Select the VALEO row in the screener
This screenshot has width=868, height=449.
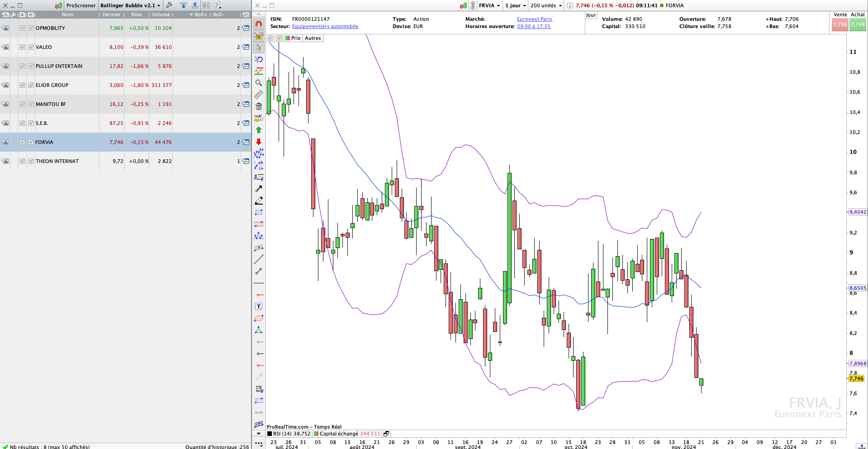coord(44,47)
